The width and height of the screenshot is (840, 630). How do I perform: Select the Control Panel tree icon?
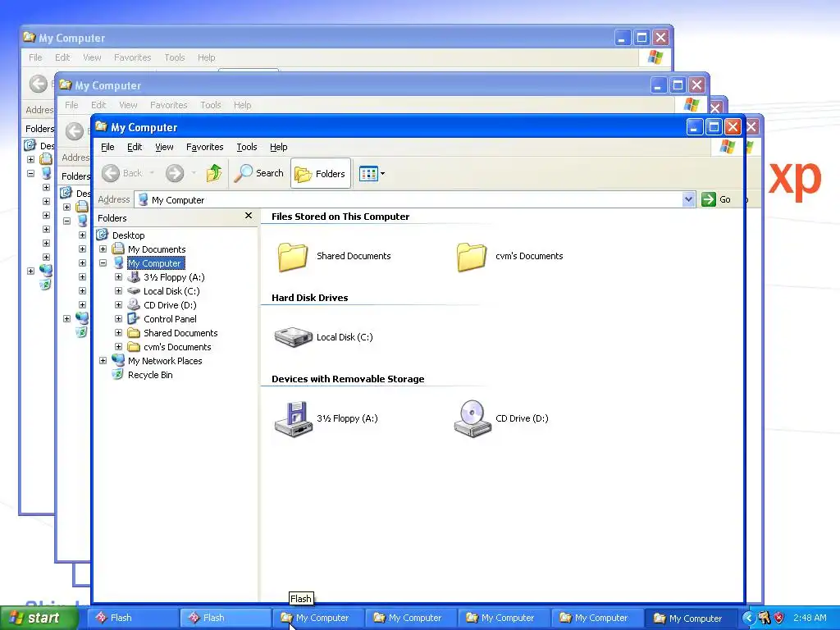[134, 319]
